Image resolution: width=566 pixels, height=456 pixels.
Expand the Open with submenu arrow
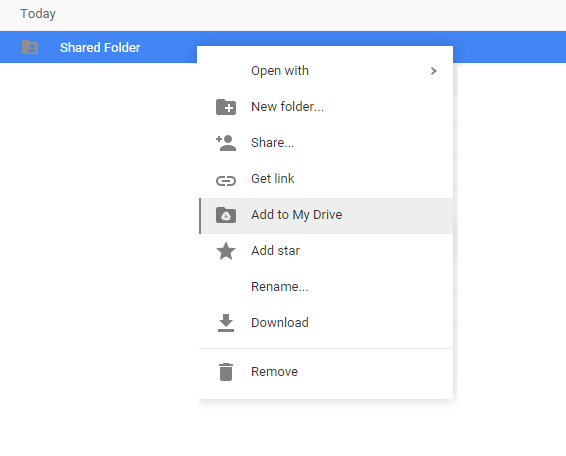pos(434,71)
